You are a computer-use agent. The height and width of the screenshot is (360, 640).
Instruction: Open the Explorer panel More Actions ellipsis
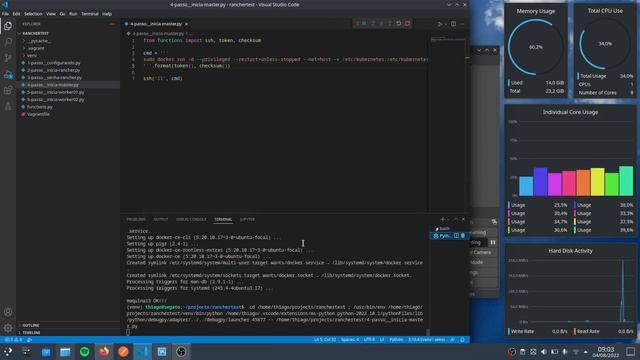tap(113, 24)
